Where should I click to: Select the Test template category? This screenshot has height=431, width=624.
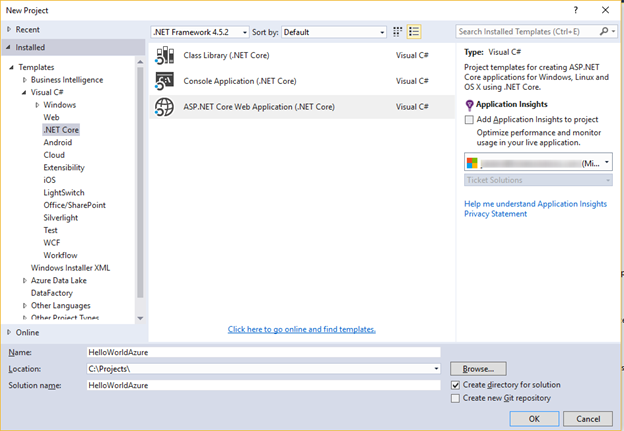point(50,230)
